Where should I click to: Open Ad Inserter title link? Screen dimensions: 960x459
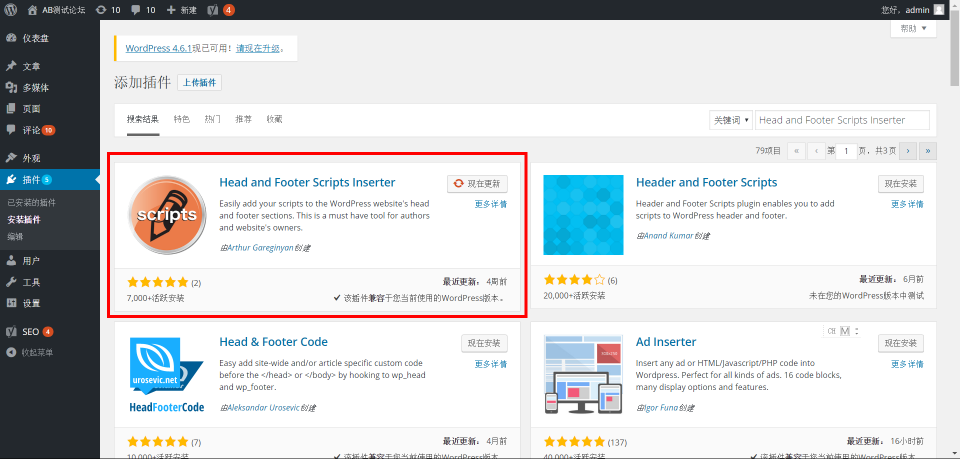click(666, 342)
